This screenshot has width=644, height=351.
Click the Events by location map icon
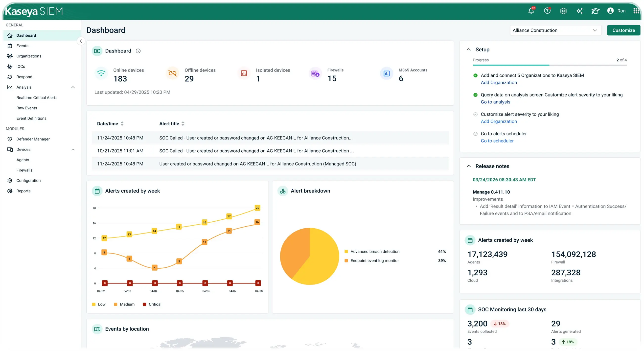point(97,329)
